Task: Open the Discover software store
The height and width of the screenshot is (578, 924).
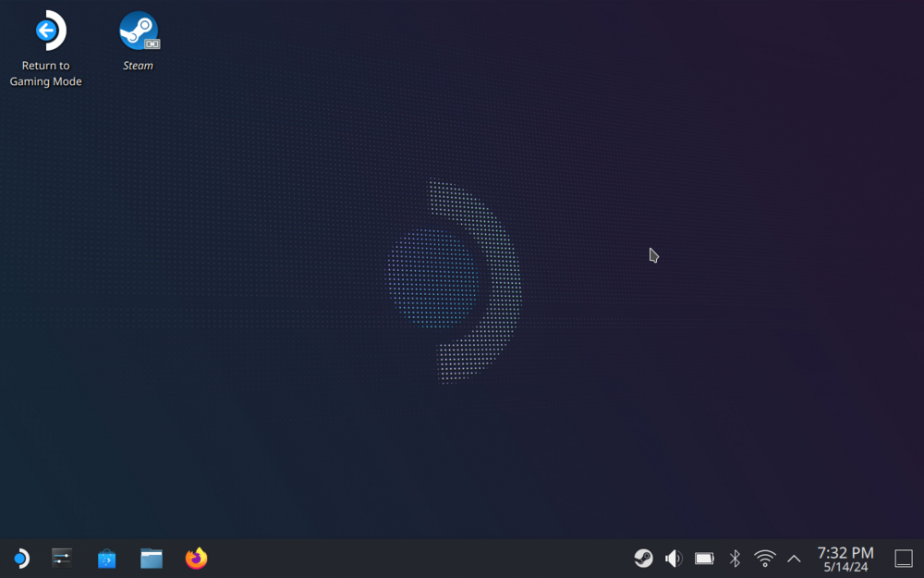Action: [107, 559]
